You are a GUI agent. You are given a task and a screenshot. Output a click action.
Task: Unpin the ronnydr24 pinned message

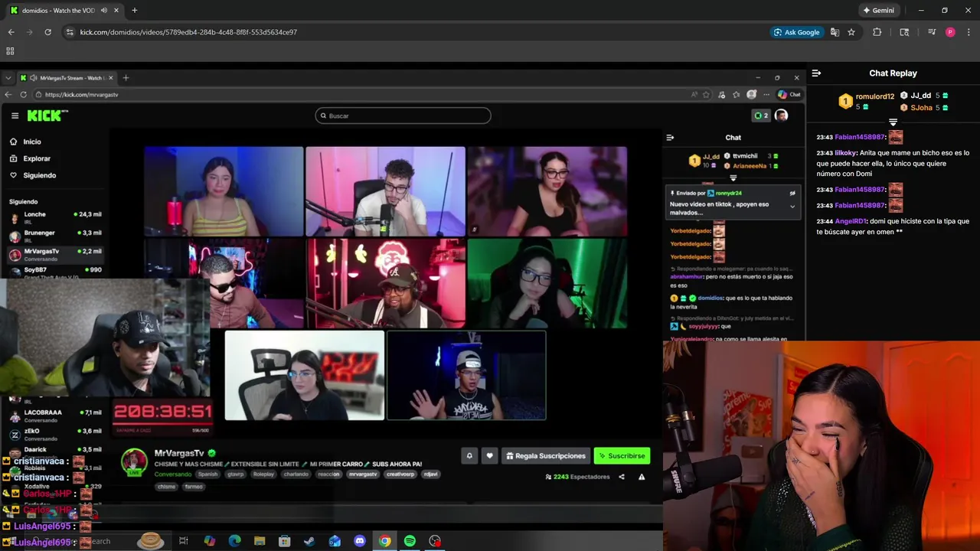click(x=792, y=194)
